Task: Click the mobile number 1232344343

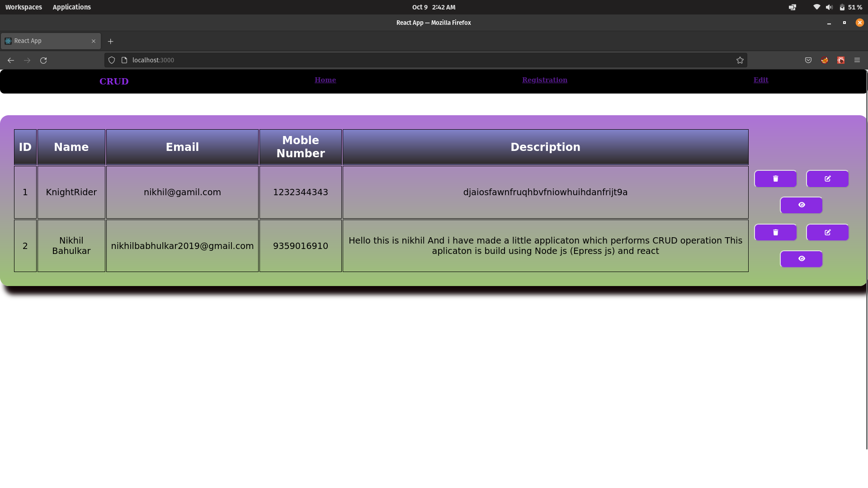Action: point(301,192)
